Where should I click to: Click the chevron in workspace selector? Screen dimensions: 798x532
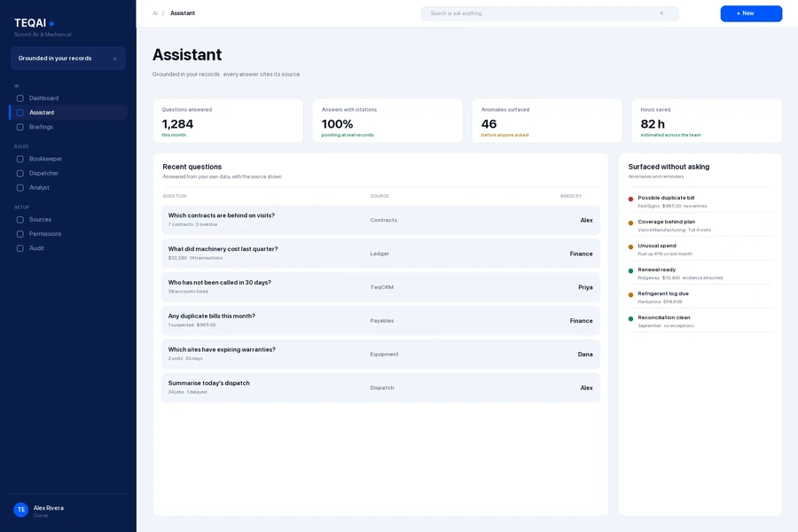coord(114,59)
